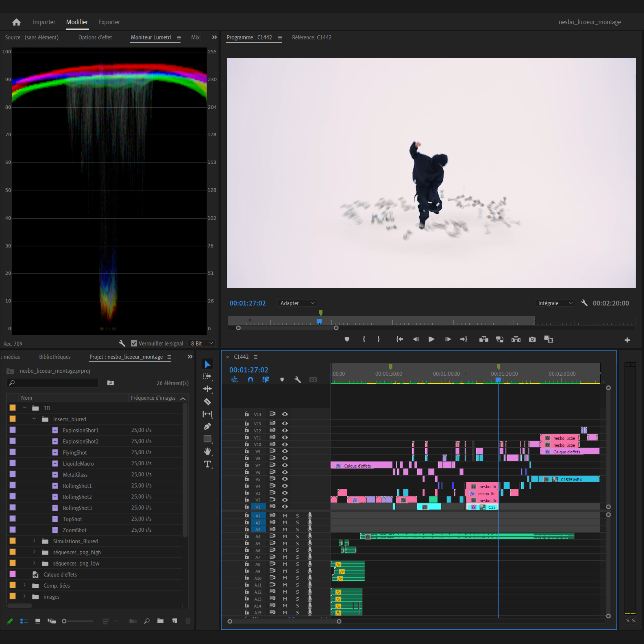Toggle lock on track V5
The height and width of the screenshot is (644, 644).
click(247, 479)
